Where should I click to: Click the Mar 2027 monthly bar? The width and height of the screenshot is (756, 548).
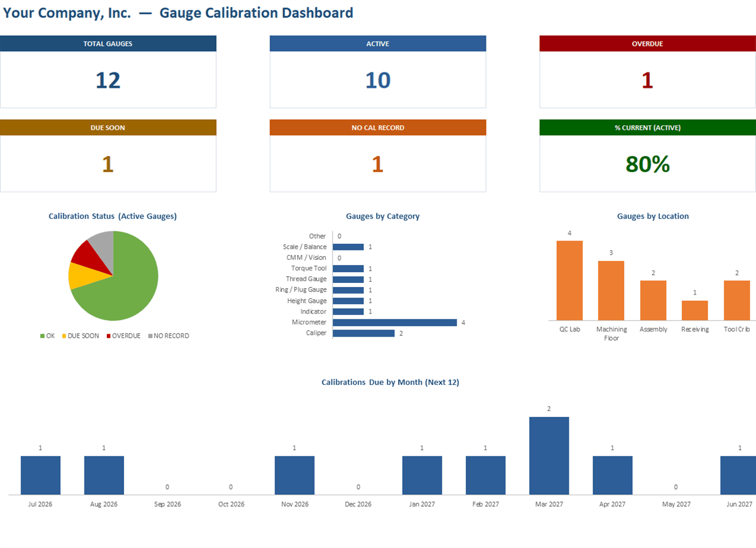[549, 456]
